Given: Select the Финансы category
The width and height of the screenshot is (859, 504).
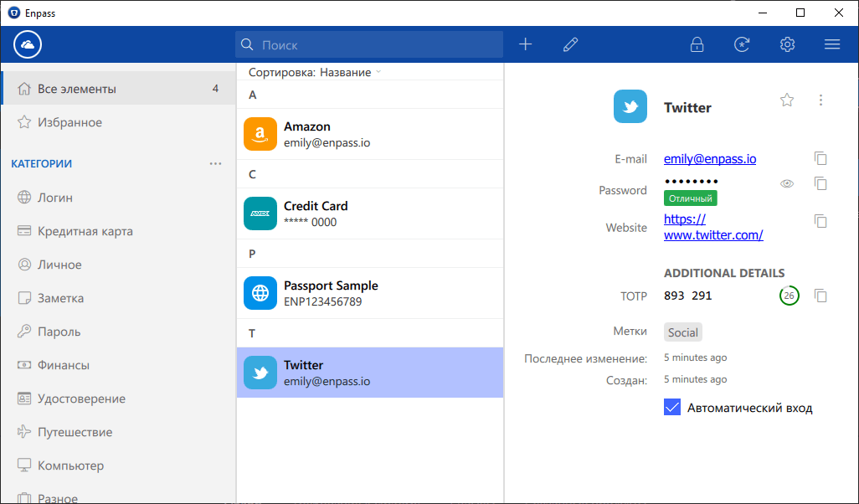Looking at the screenshot, I should [118, 365].
